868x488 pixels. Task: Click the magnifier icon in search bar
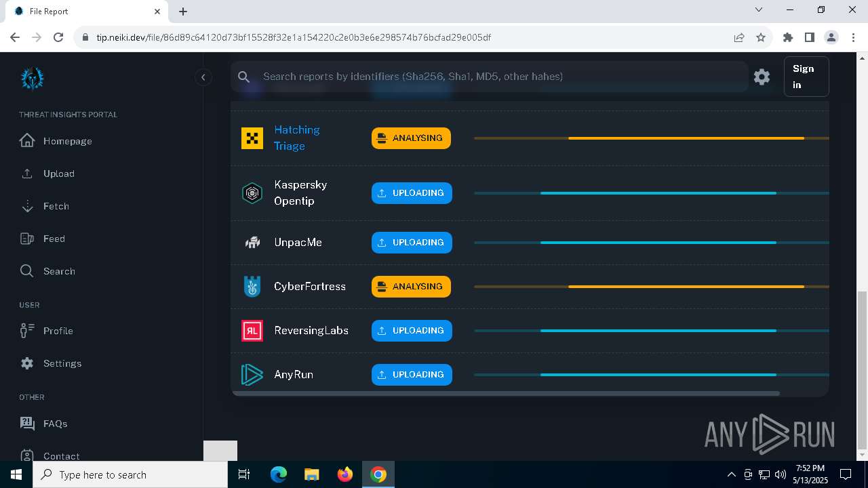[244, 77]
